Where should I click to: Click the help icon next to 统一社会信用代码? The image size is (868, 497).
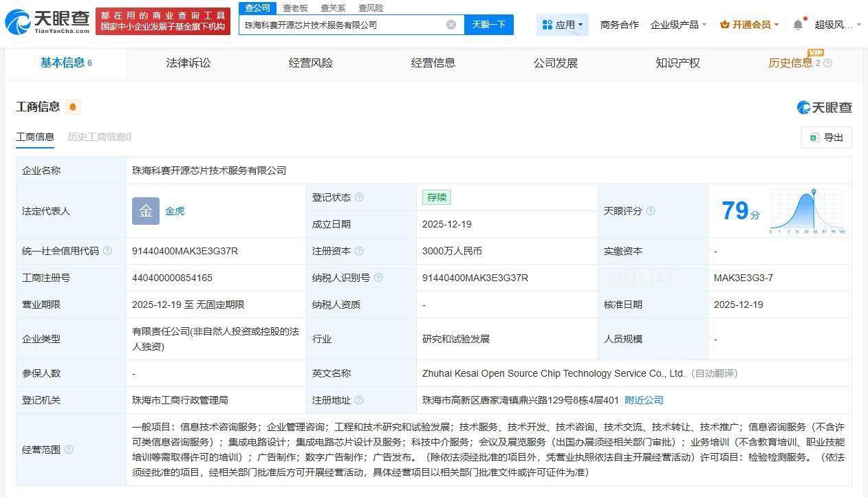click(107, 251)
